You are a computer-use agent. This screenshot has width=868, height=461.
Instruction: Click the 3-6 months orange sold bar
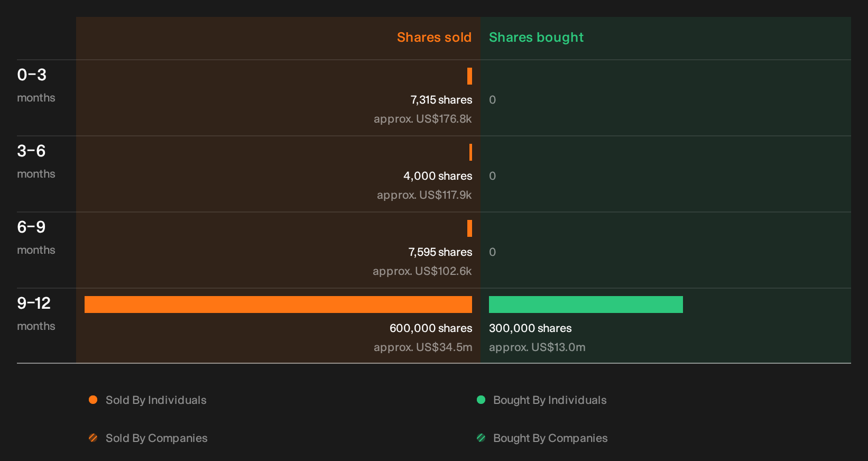(470, 152)
